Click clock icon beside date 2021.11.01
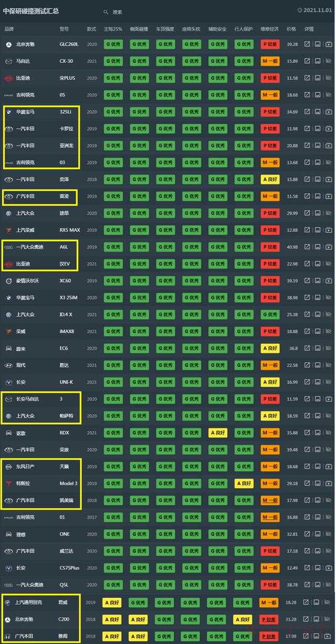Image resolution: width=336 pixels, height=644 pixels. coord(300,10)
